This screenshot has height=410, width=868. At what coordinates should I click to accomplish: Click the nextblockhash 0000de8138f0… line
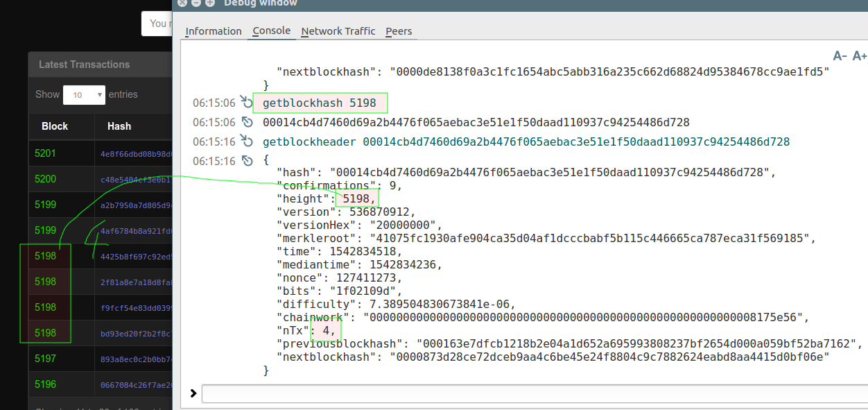coord(553,71)
